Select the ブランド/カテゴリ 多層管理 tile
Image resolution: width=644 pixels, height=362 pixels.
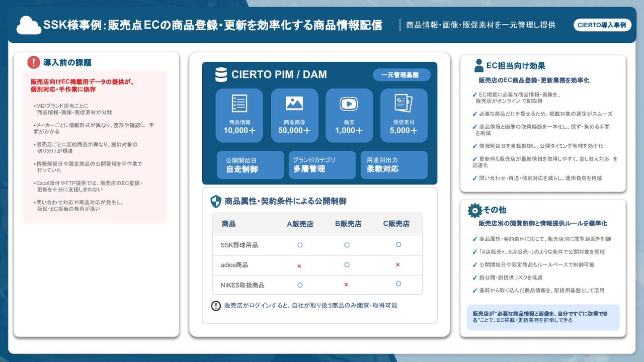point(322,165)
